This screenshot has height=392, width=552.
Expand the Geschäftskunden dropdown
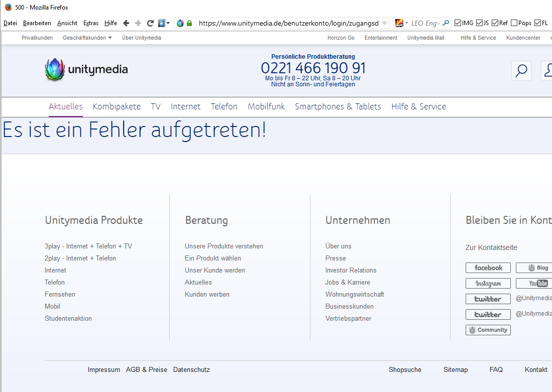pyautogui.click(x=87, y=38)
